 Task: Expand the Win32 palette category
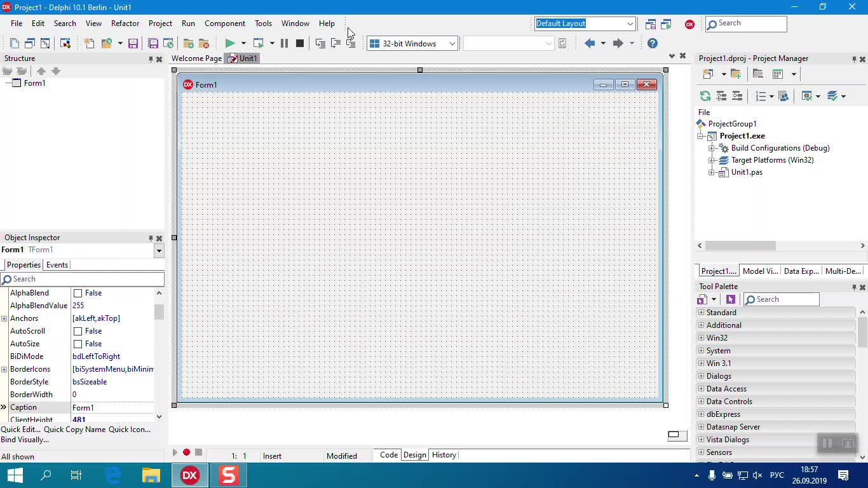coord(702,338)
